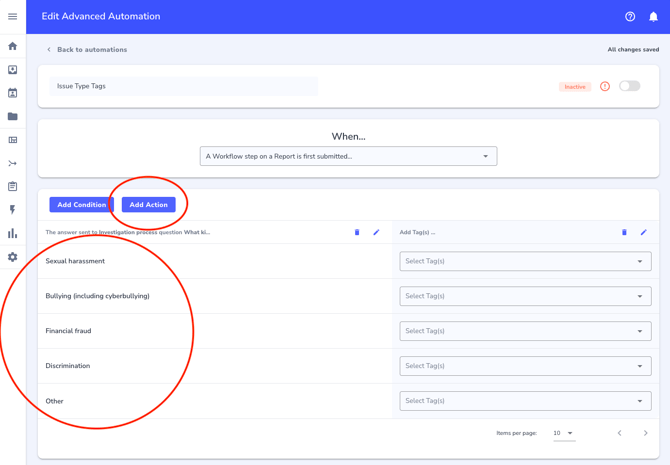This screenshot has height=465, width=670.
Task: Open the folder sidebar icon
Action: tap(13, 116)
